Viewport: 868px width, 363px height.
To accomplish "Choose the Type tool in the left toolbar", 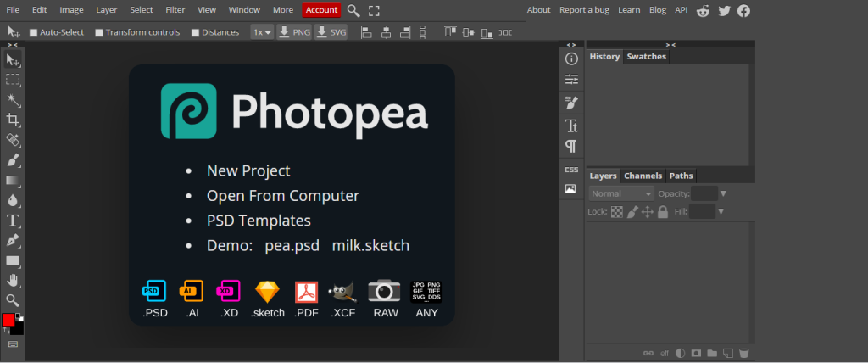I will point(13,221).
